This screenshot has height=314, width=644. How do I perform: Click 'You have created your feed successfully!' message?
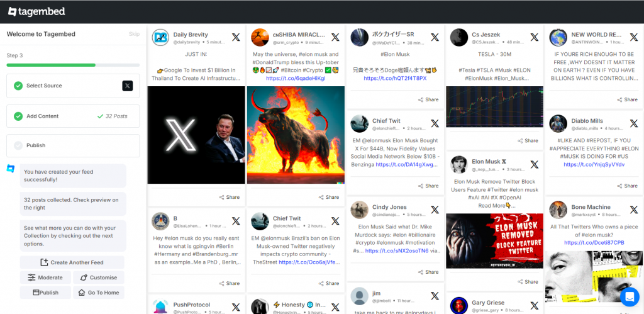click(x=73, y=176)
